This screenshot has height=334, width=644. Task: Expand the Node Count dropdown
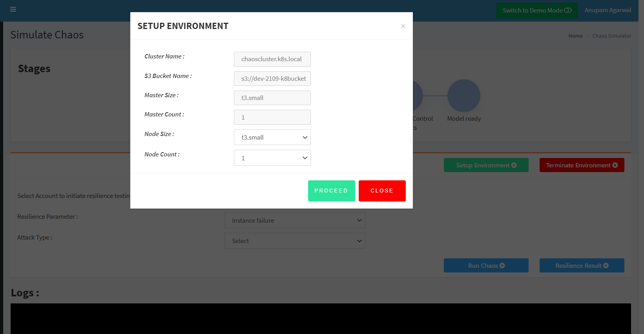(272, 158)
